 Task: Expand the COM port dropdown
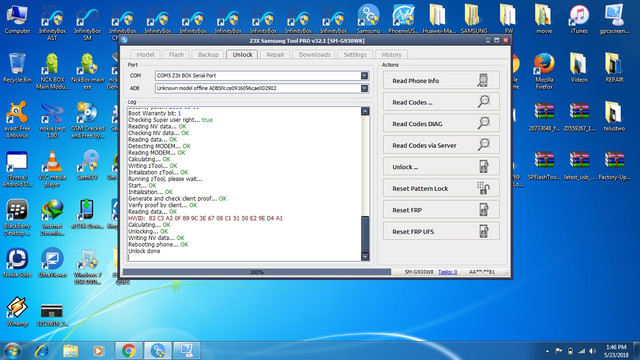point(364,76)
